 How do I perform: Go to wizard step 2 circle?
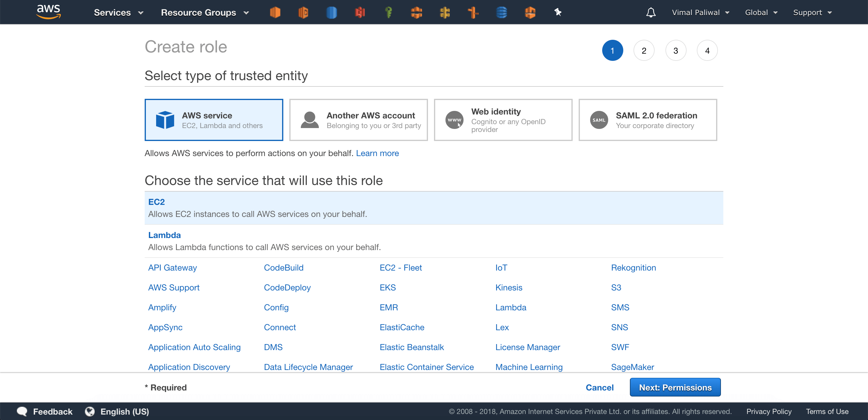click(643, 51)
